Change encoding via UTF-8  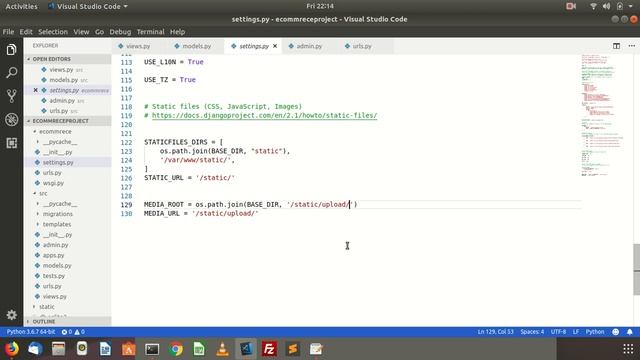click(x=558, y=332)
